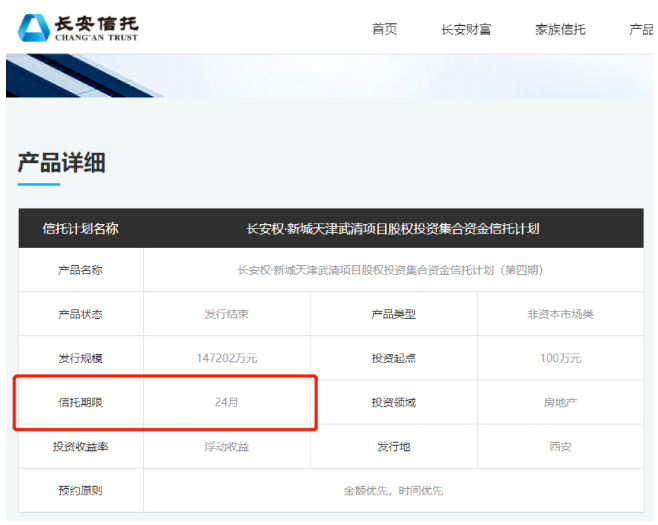Click the 产品名称 label cell
This screenshot has height=525, width=658.
click(x=80, y=270)
